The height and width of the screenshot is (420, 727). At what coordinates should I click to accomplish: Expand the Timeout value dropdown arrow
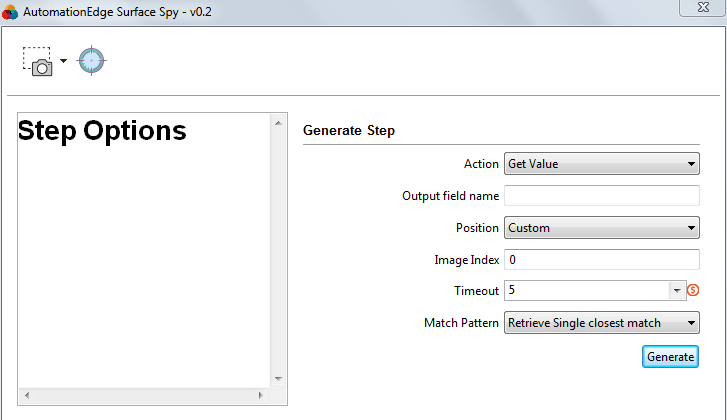pos(677,291)
